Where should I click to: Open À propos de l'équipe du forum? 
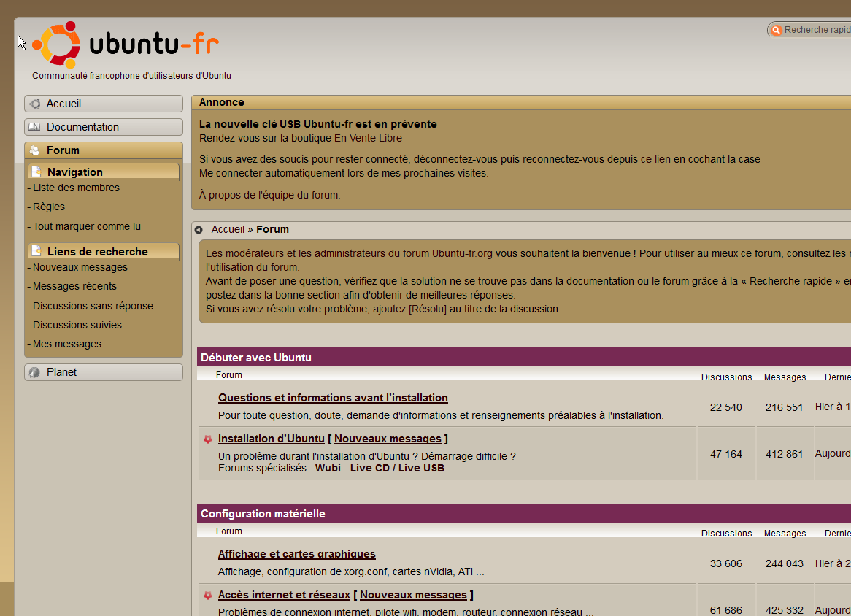click(x=270, y=196)
